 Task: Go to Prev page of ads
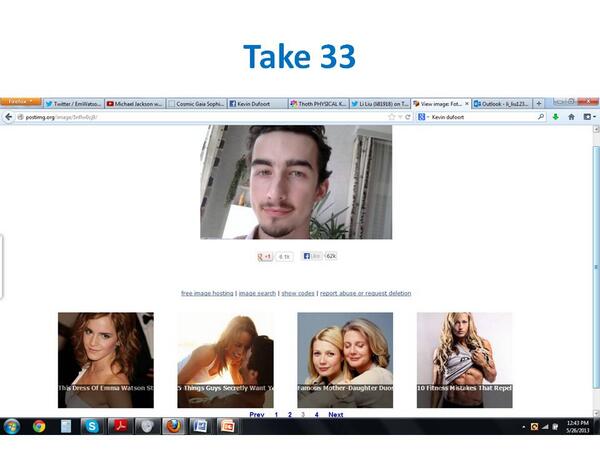point(257,414)
